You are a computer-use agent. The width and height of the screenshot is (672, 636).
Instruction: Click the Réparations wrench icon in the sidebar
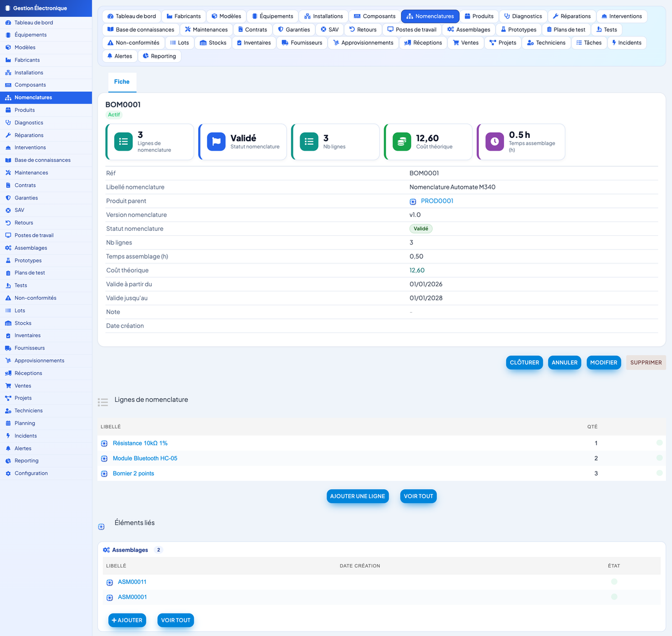click(8, 135)
